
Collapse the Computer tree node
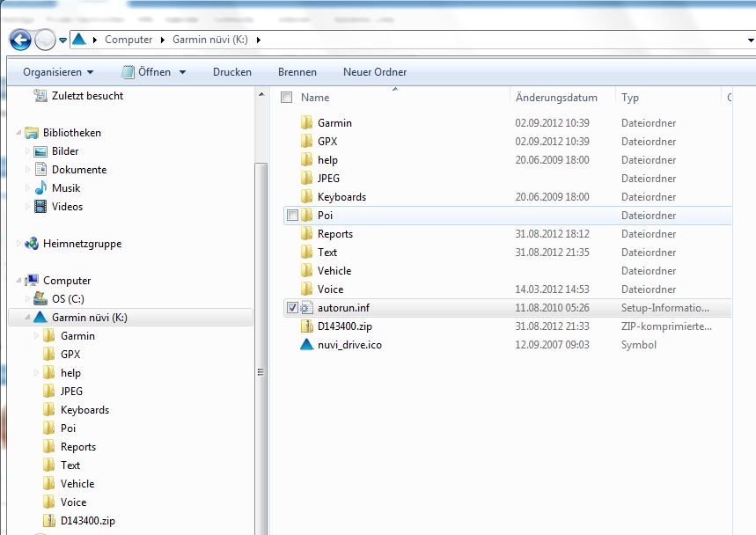18,281
